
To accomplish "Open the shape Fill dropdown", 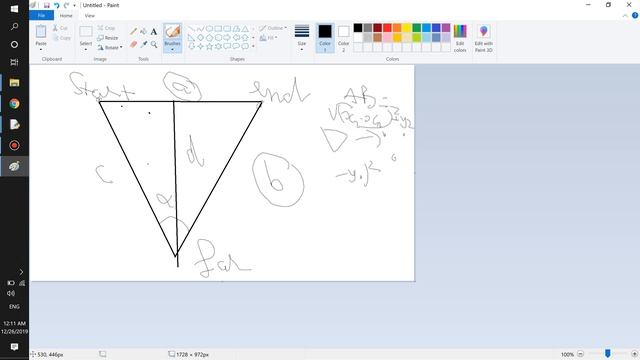I will point(269,38).
